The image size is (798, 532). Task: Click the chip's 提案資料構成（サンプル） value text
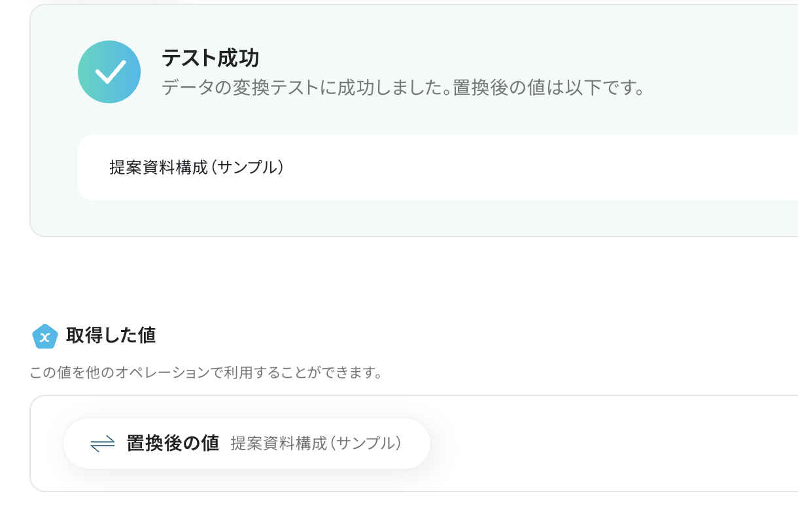pos(315,444)
